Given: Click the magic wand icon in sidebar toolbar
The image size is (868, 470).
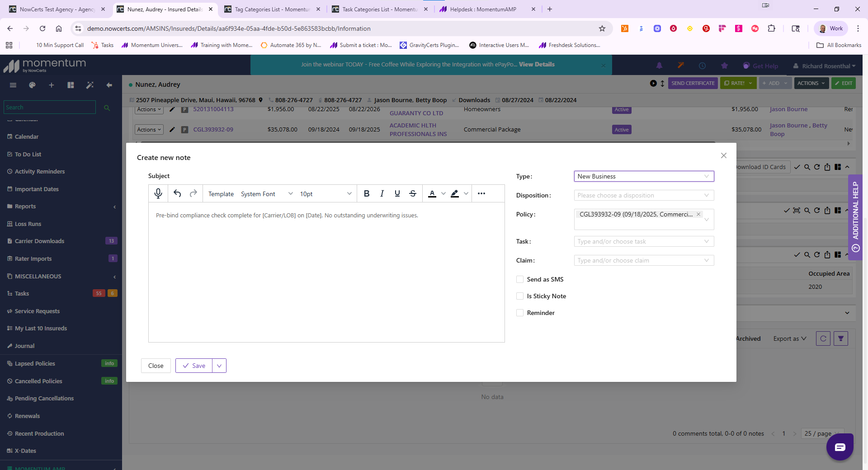Looking at the screenshot, I should tap(90, 85).
